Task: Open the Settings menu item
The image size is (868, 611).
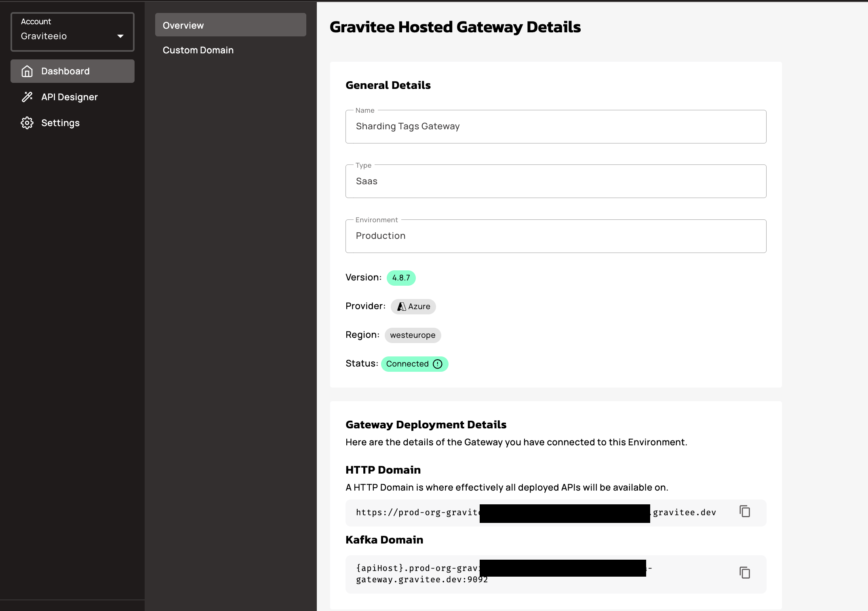Action: tap(61, 123)
